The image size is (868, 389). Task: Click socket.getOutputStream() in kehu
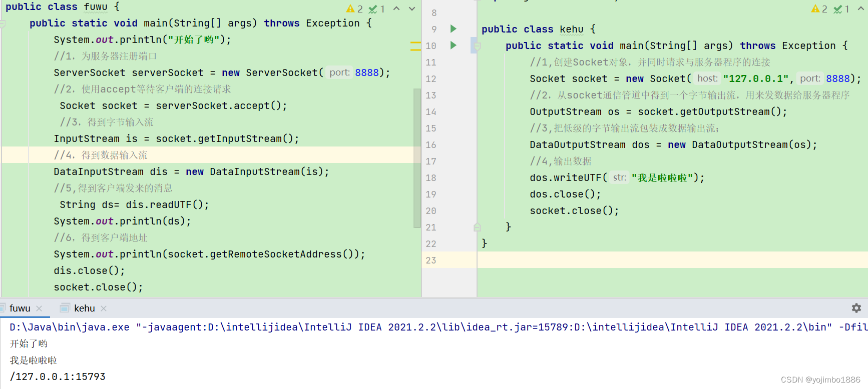click(x=710, y=111)
